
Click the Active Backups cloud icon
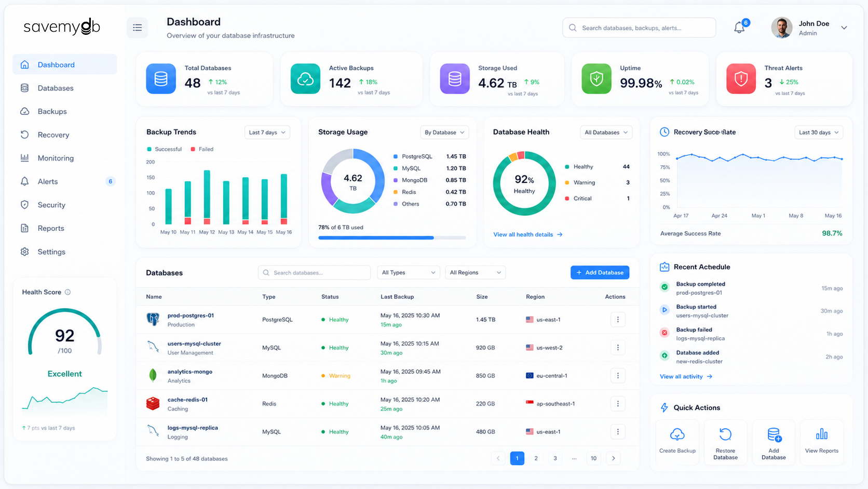(x=305, y=78)
